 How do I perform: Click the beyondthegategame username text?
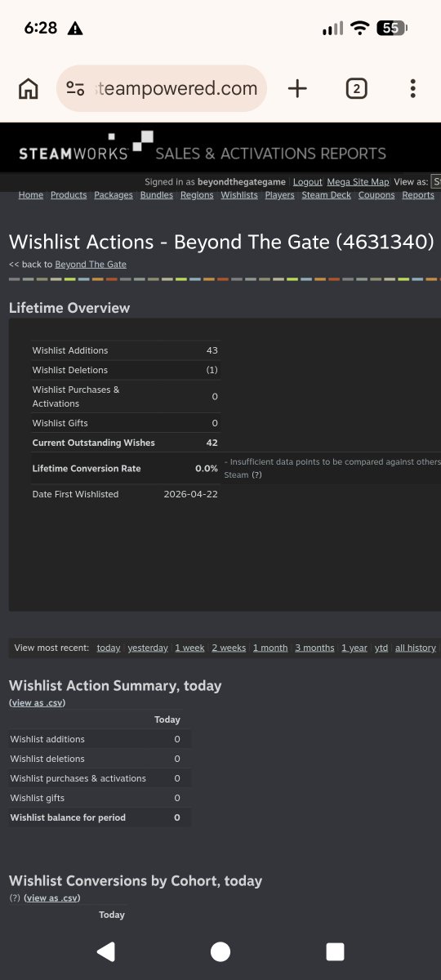click(x=243, y=181)
